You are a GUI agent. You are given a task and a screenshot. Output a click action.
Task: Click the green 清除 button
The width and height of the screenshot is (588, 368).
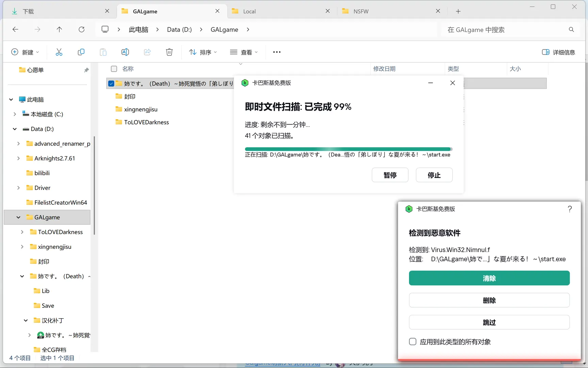(x=489, y=278)
